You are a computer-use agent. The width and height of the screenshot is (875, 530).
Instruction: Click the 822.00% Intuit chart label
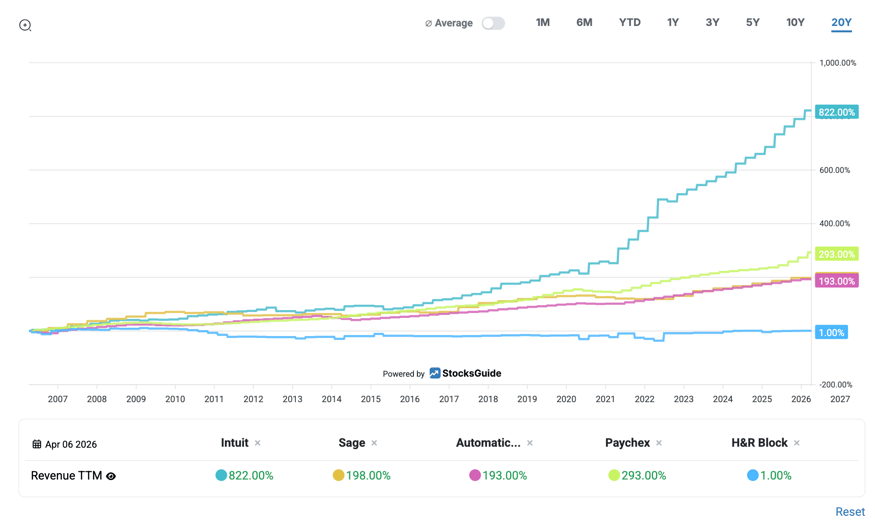pyautogui.click(x=836, y=112)
